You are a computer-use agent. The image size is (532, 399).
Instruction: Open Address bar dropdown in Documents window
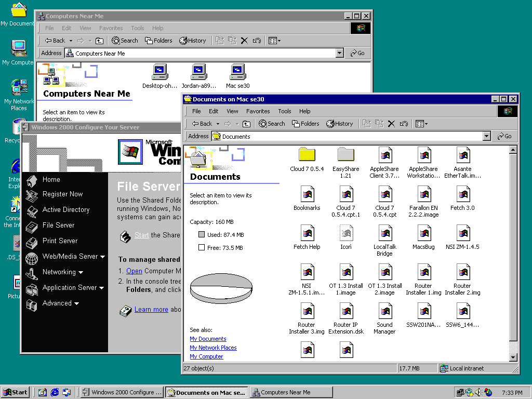click(x=487, y=137)
